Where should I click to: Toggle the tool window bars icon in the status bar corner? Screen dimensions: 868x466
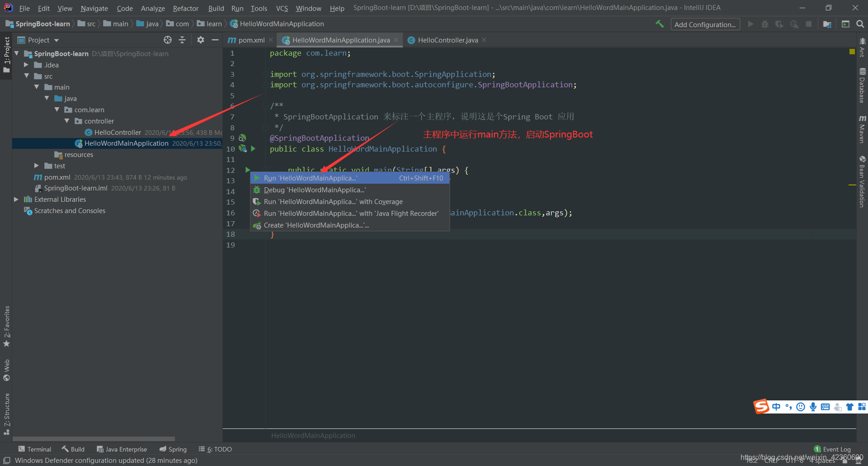pos(7,460)
